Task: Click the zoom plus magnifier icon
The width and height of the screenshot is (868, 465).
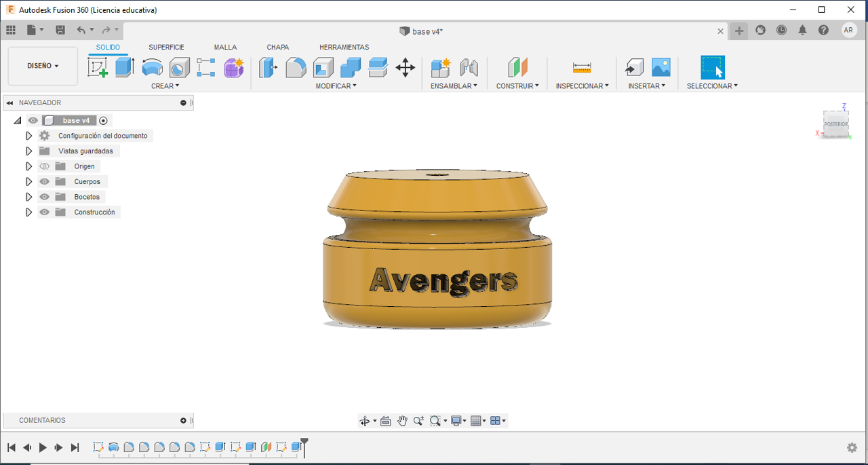Action: point(418,421)
